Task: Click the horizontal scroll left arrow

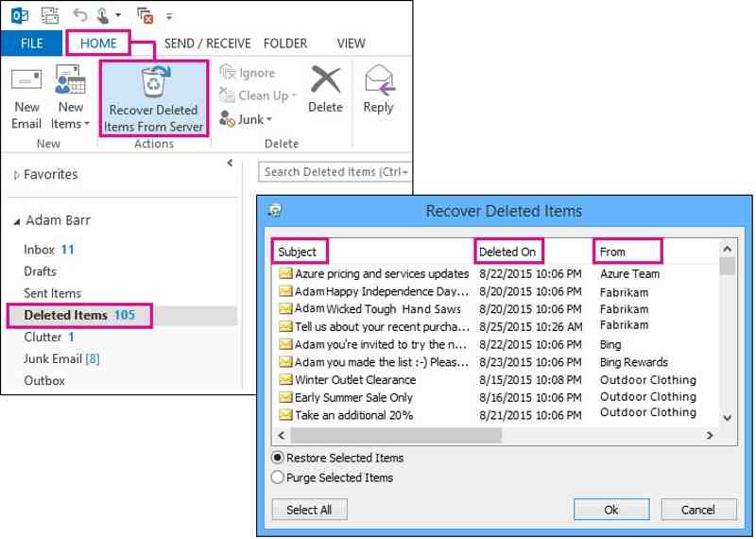Action: (282, 435)
